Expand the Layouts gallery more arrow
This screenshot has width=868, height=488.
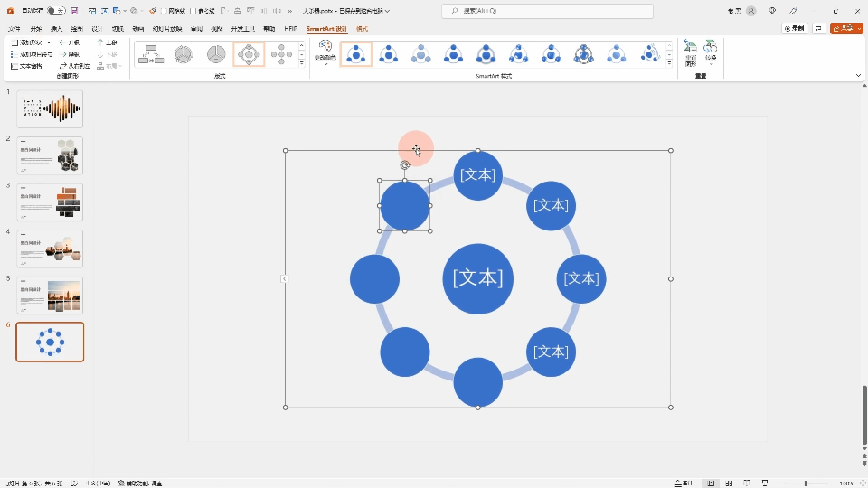click(x=302, y=64)
